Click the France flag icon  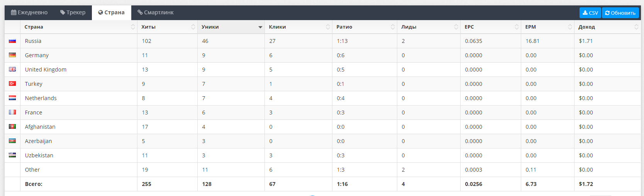12,112
